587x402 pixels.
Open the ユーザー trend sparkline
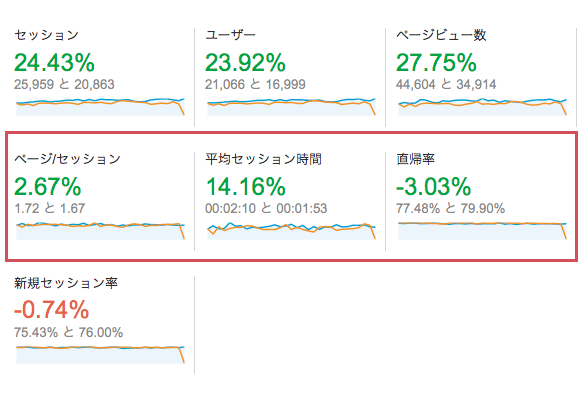291,107
